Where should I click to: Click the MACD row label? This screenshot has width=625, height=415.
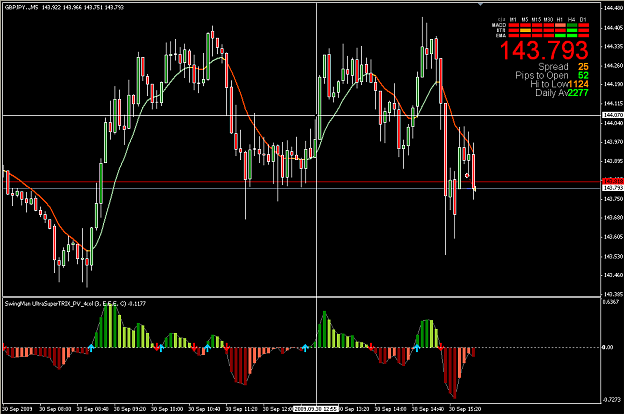[x=499, y=25]
